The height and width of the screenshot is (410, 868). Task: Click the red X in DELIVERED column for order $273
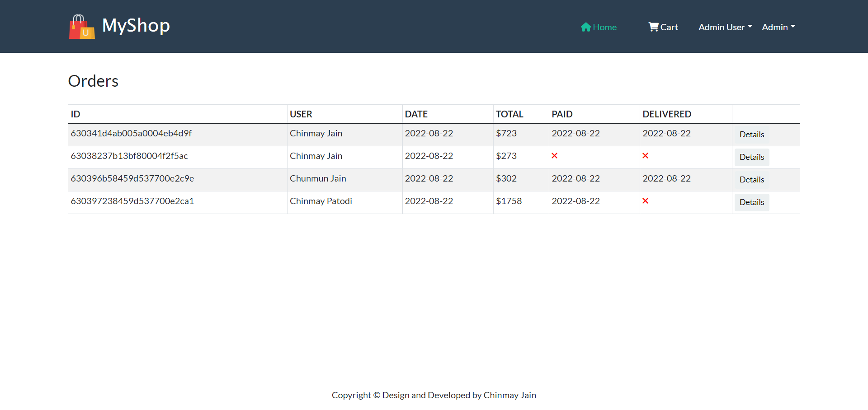[x=646, y=155]
